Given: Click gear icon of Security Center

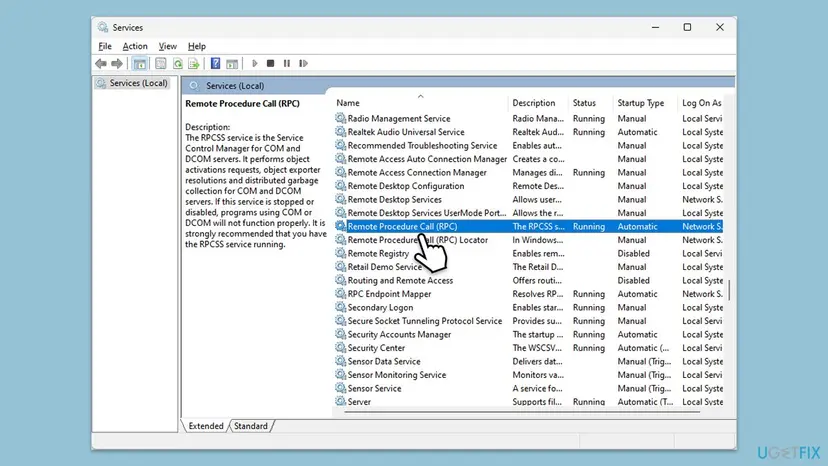Looking at the screenshot, I should [341, 348].
